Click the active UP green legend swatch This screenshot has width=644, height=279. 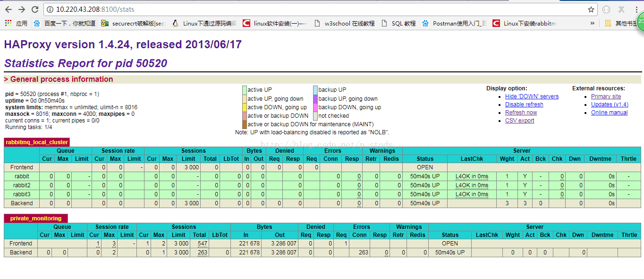point(245,90)
